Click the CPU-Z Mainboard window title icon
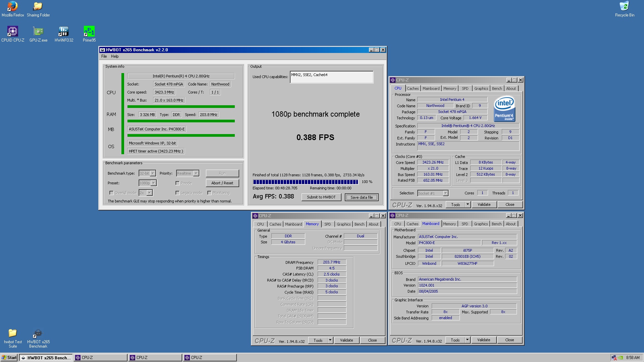The width and height of the screenshot is (644, 362). tap(392, 216)
